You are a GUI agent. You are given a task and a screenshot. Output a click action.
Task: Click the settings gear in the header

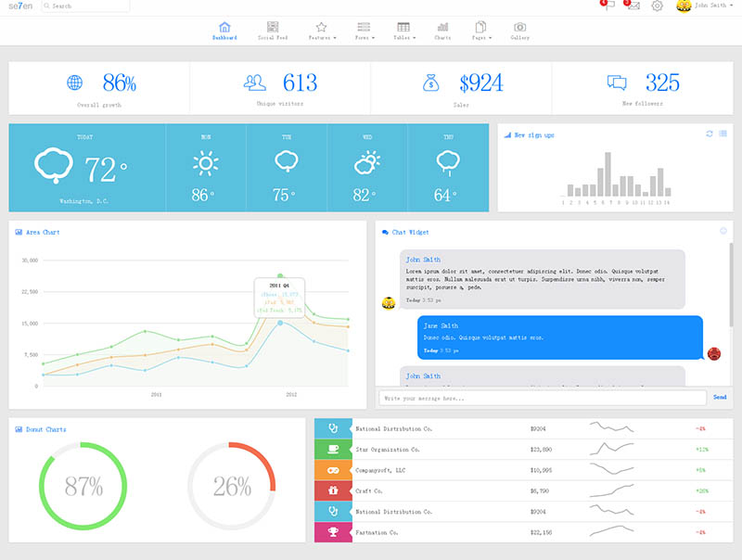[658, 6]
